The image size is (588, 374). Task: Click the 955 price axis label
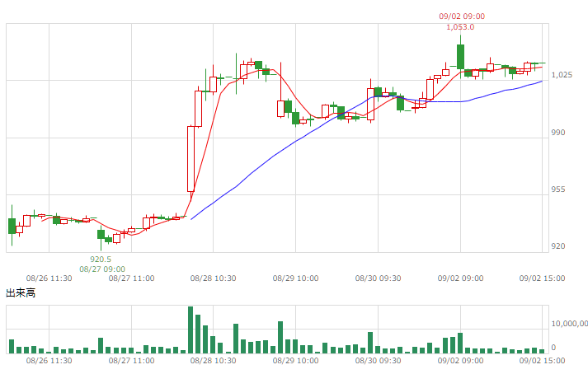(x=558, y=189)
